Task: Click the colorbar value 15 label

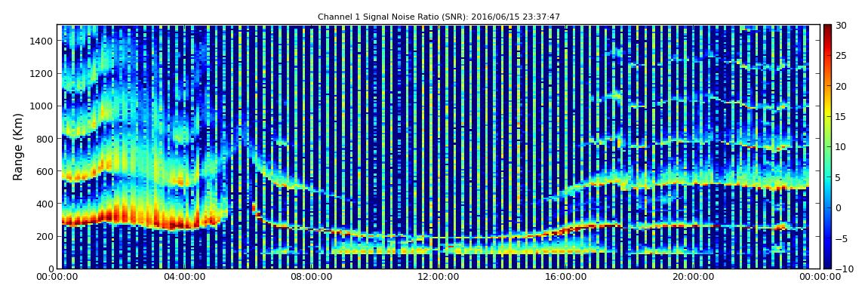Action: [840, 116]
